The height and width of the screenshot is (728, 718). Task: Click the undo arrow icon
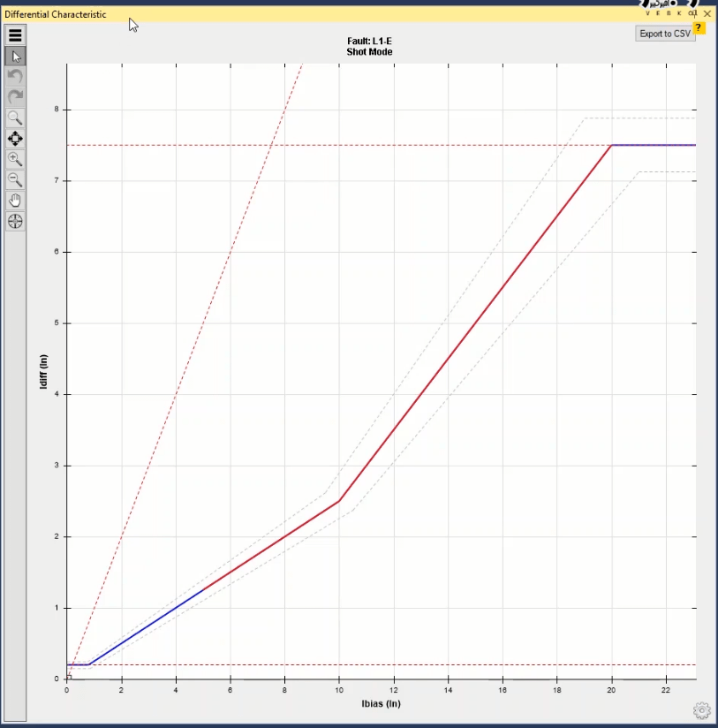(x=15, y=77)
